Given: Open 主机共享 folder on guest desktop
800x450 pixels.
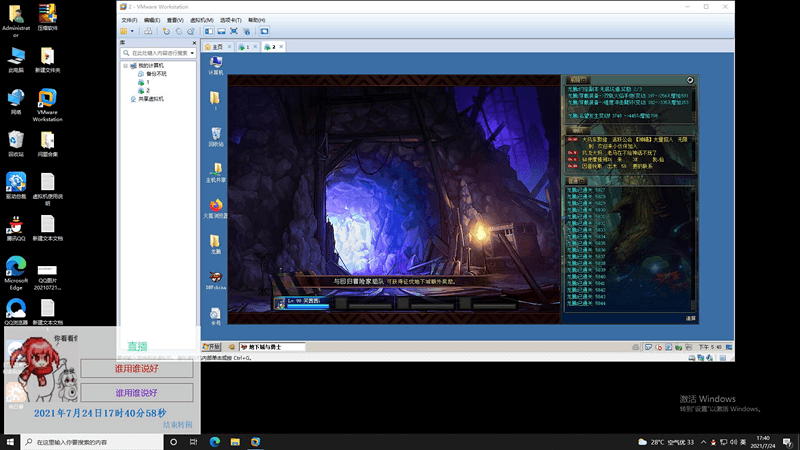Looking at the screenshot, I should 216,172.
